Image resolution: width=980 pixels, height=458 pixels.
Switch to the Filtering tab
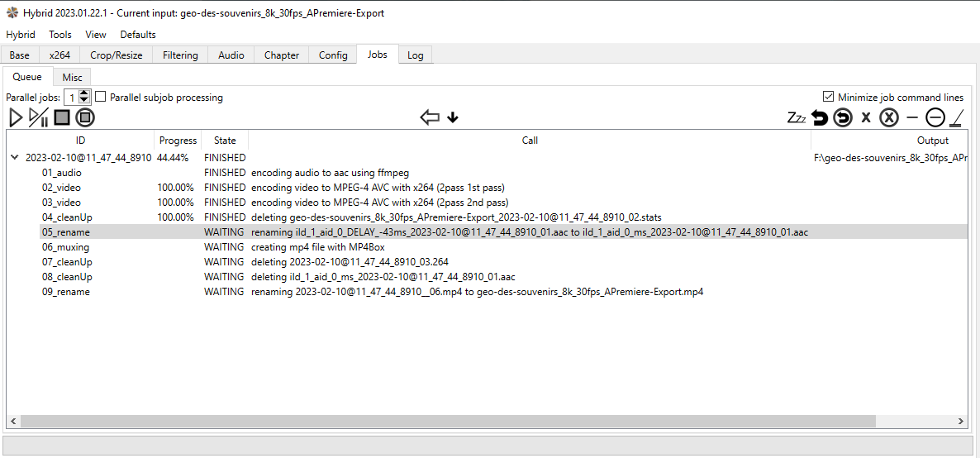(x=180, y=55)
